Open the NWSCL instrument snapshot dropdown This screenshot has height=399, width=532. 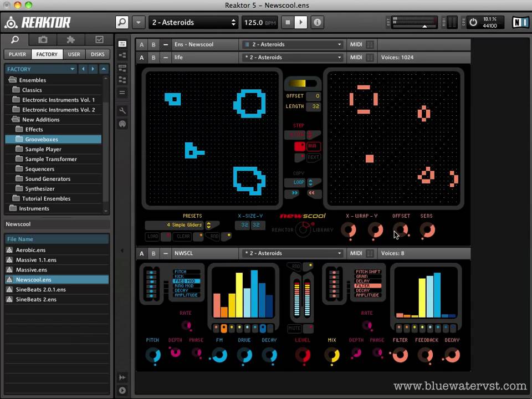tap(294, 253)
